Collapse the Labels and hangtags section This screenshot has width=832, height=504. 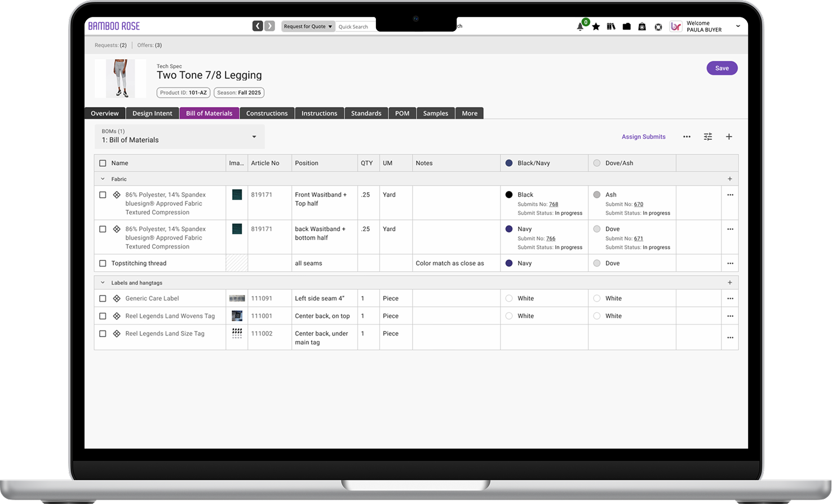[x=103, y=282]
